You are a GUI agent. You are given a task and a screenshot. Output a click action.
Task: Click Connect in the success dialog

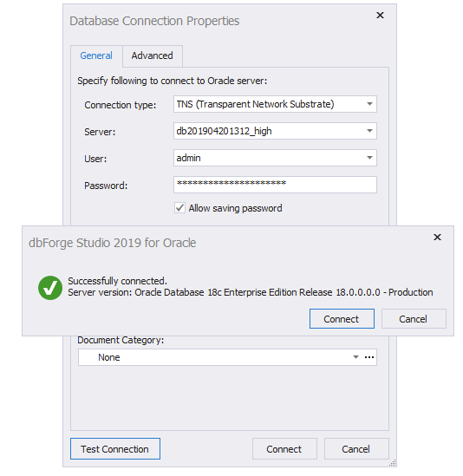(x=342, y=319)
